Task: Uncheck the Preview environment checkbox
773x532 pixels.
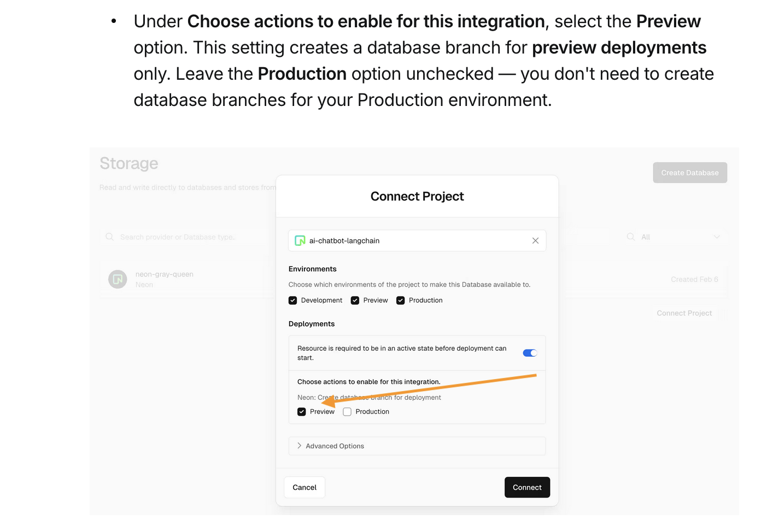Action: coord(355,300)
